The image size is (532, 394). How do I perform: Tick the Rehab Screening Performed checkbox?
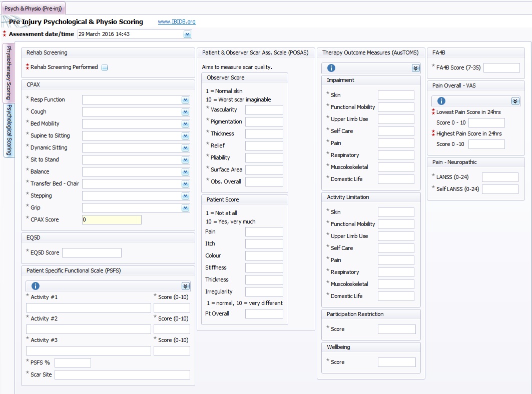(105, 67)
